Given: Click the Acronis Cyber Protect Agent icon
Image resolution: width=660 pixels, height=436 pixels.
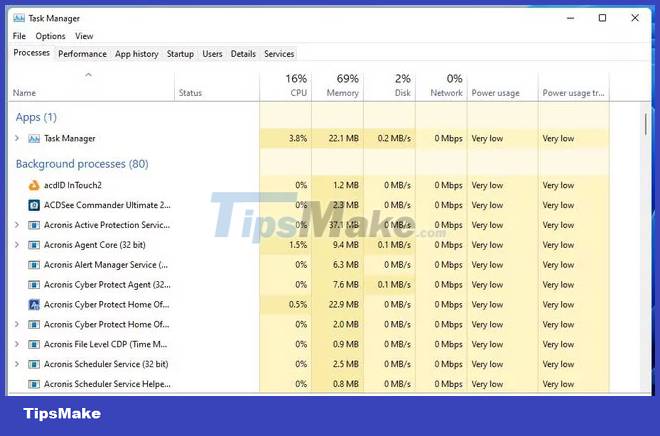Looking at the screenshot, I should (x=34, y=285).
